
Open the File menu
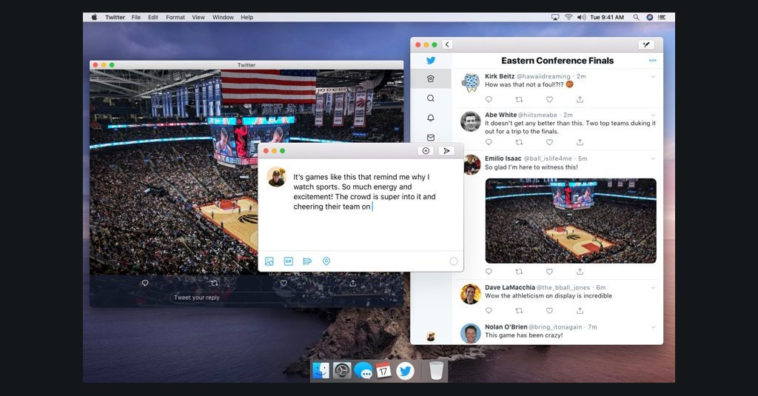(x=136, y=17)
